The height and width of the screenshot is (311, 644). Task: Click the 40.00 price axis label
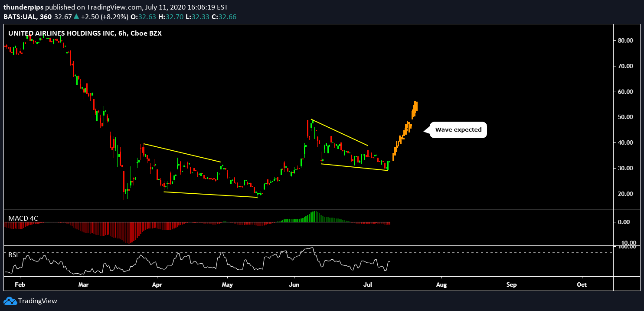(x=626, y=142)
